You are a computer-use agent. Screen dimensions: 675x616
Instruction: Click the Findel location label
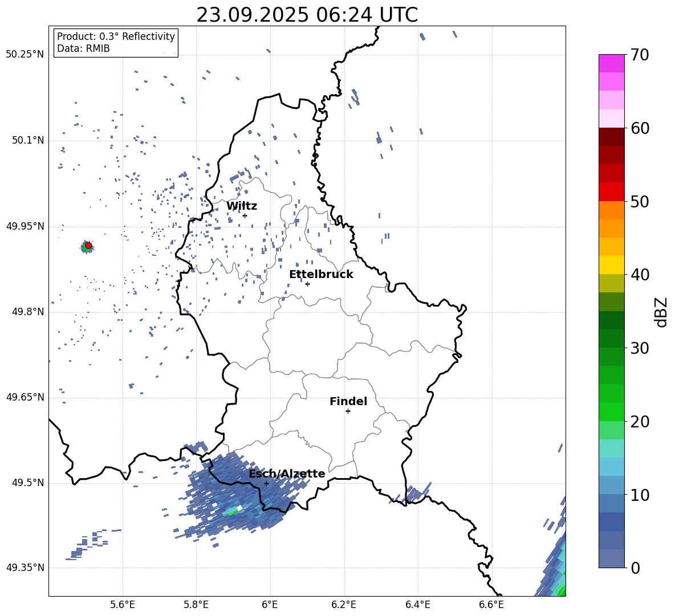coord(348,401)
